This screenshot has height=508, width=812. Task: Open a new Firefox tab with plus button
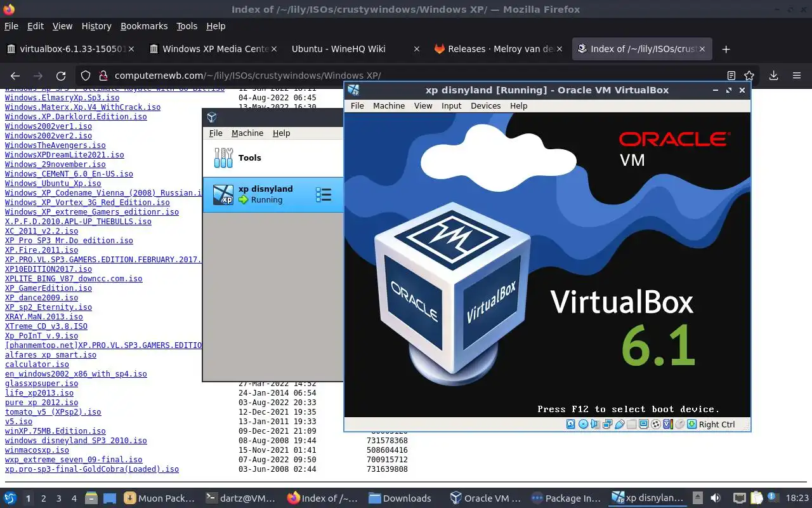726,49
